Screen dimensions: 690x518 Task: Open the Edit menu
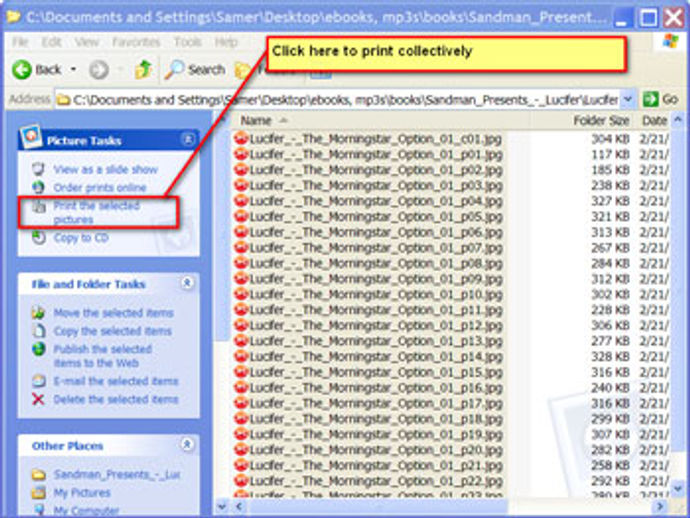coord(51,42)
